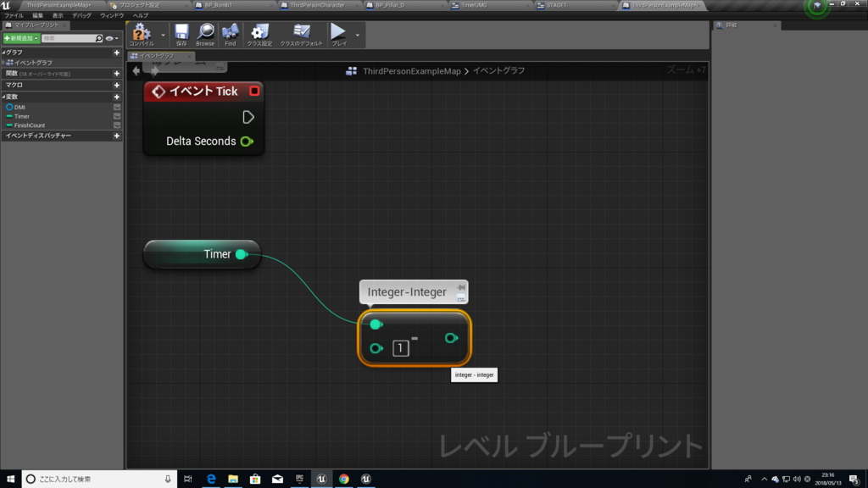This screenshot has width=868, height=488.
Task: Click the Windows Start button
Action: click(10, 480)
